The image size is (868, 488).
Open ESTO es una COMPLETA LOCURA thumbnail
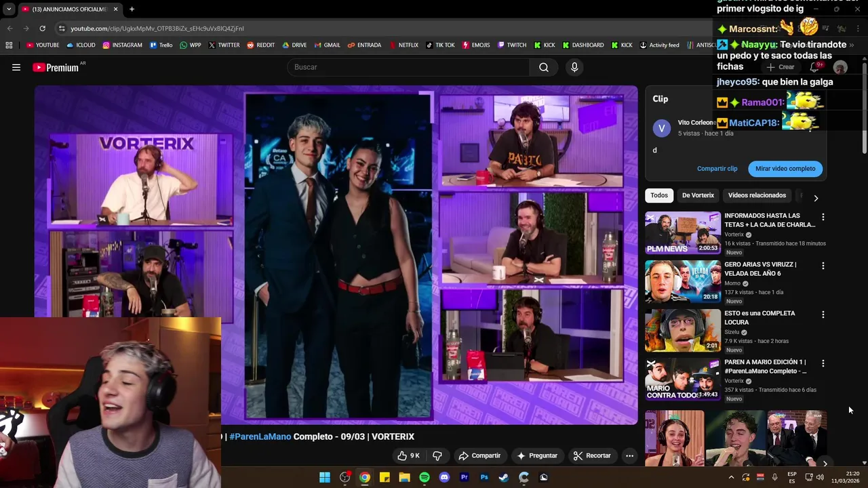[683, 330]
